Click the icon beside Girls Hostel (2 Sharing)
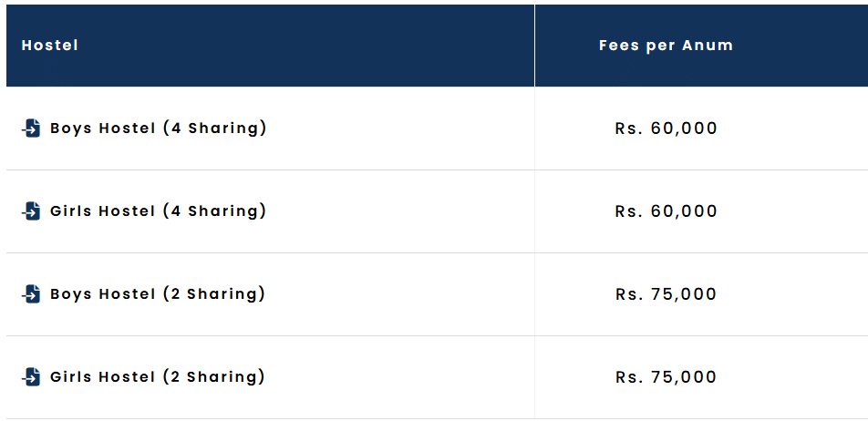868x421 pixels. pos(31,377)
